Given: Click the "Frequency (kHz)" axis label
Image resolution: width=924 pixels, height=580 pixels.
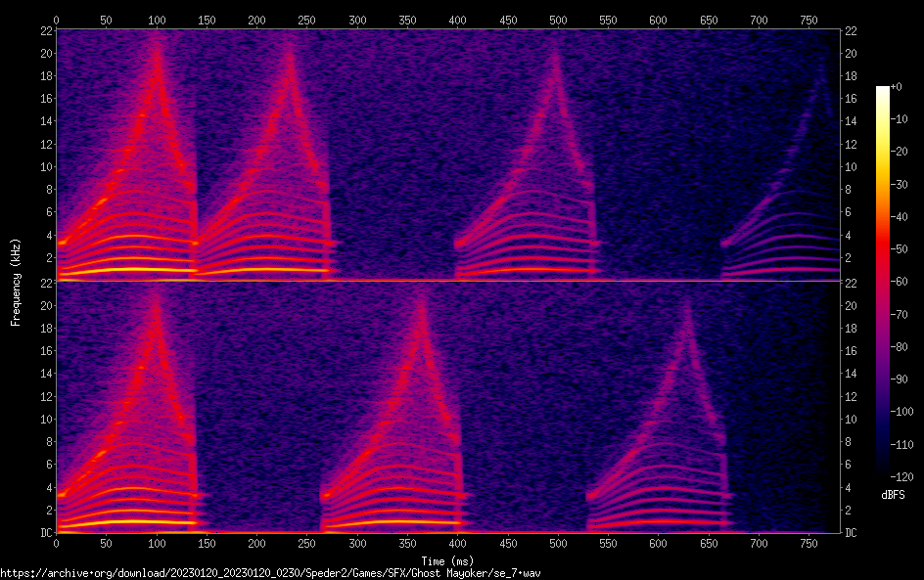Looking at the screenshot, I should pyautogui.click(x=16, y=281).
